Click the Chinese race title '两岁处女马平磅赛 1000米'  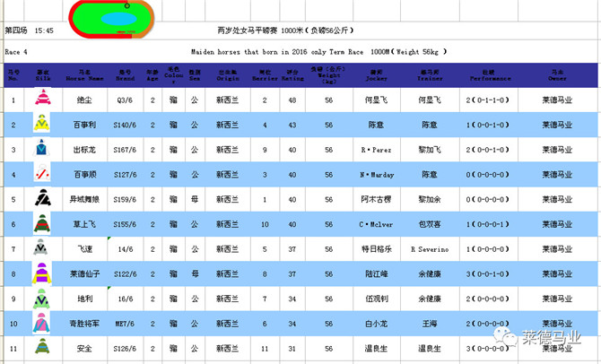tap(285, 30)
